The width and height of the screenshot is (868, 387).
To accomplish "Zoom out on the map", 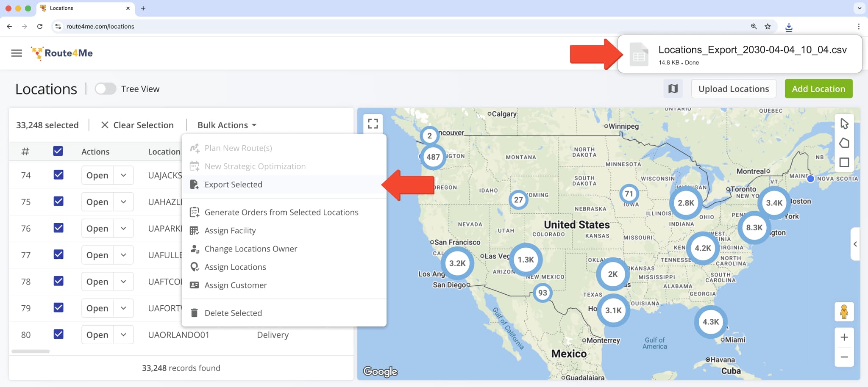I will tap(844, 357).
